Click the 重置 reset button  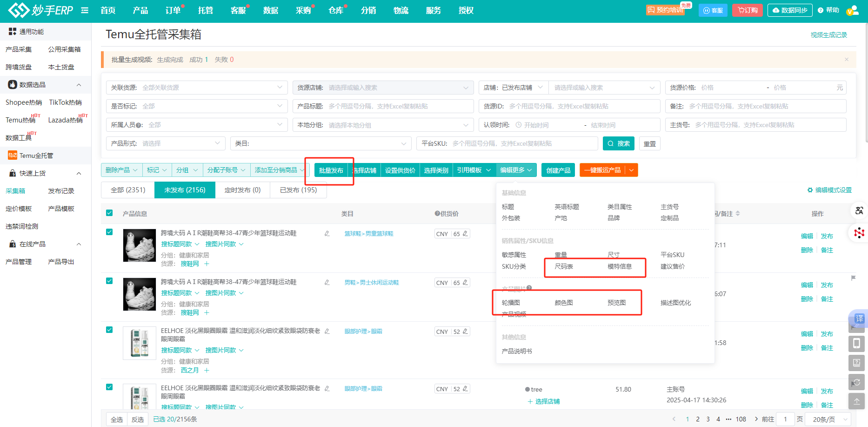pyautogui.click(x=650, y=143)
